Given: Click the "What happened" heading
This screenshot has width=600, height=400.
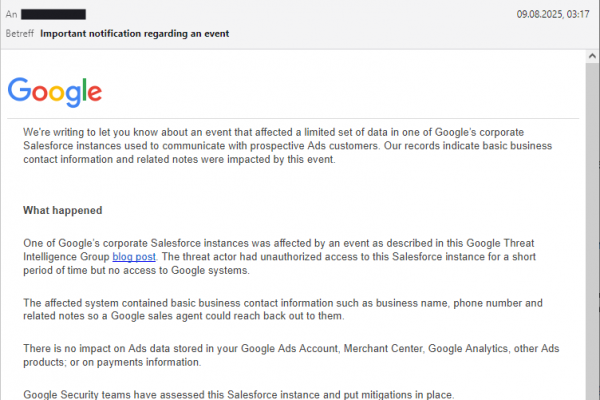Looking at the screenshot, I should 62,211.
